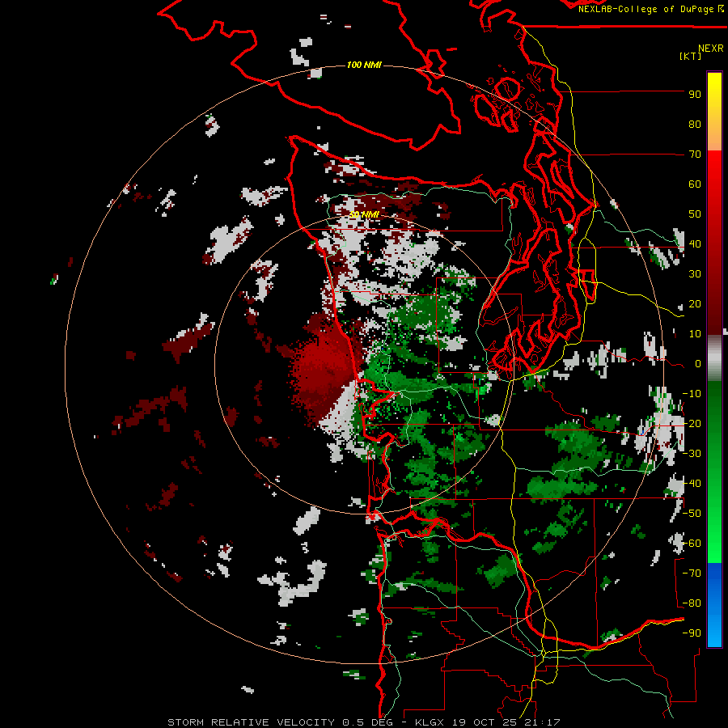Click the 40 value on velocity scale
The height and width of the screenshot is (728, 728).
tap(695, 244)
